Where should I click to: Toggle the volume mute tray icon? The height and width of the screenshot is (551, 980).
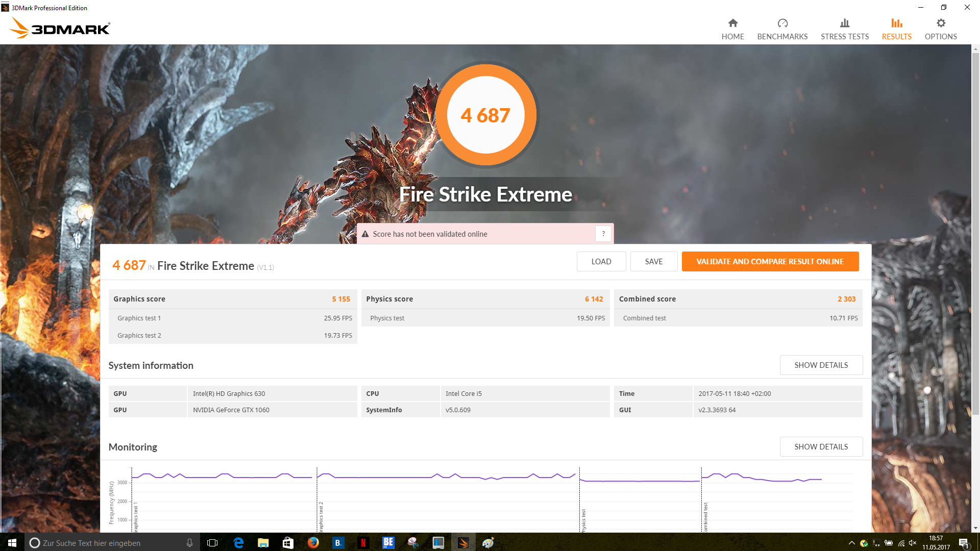[x=913, y=543]
